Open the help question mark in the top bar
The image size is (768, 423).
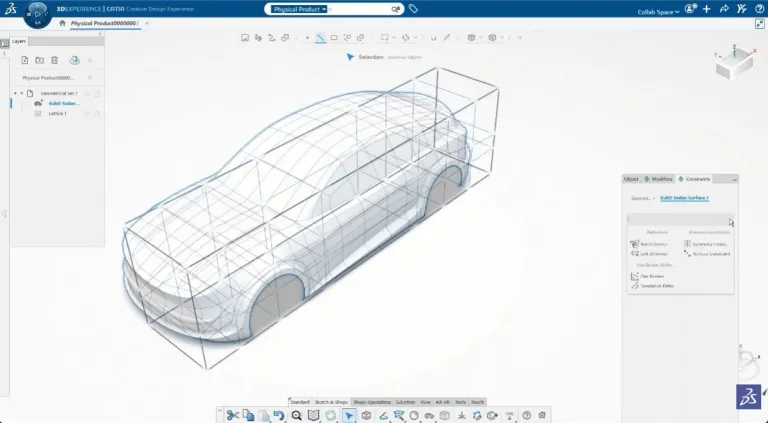coord(759,9)
